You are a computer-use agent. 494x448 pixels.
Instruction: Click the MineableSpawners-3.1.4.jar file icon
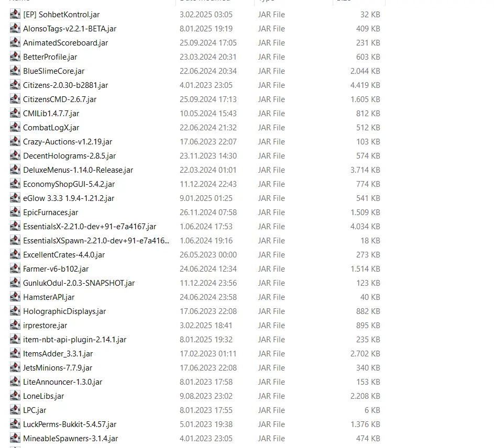15,438
